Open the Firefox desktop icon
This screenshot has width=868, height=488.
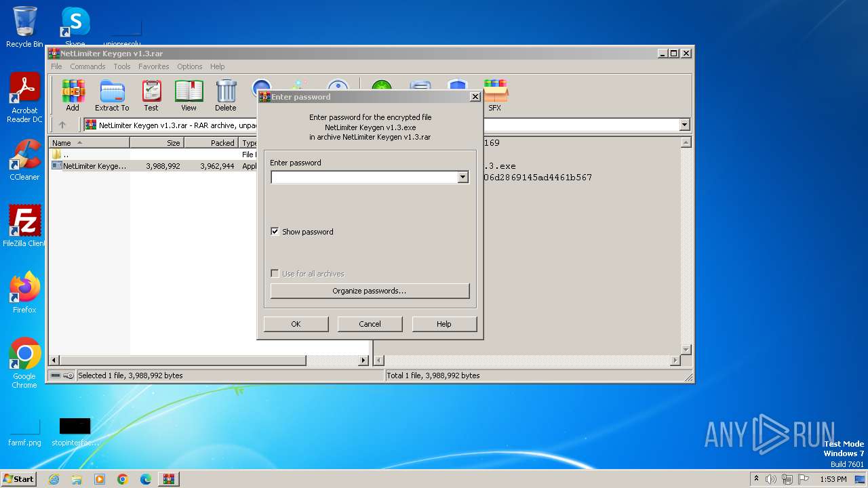coord(24,293)
